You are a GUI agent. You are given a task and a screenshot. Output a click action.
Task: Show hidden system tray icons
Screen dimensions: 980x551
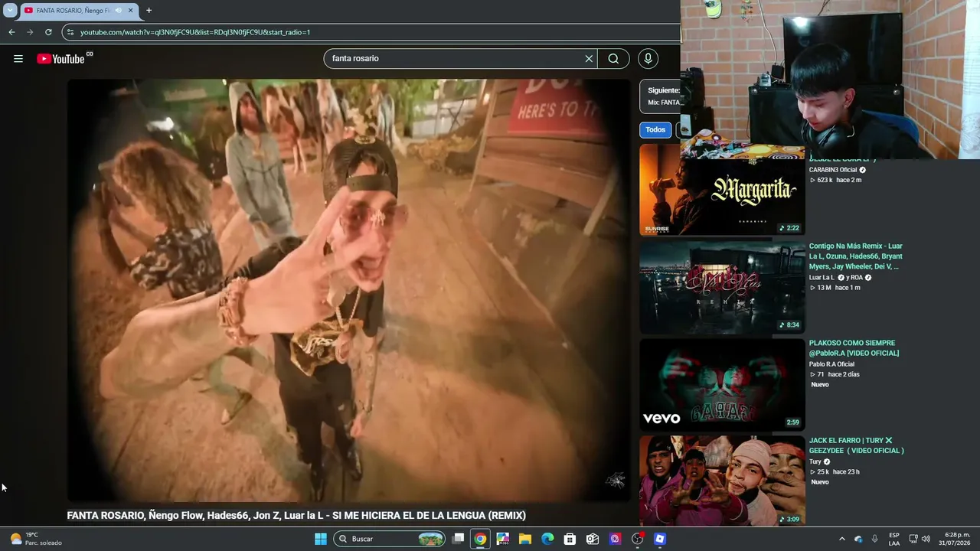841,539
